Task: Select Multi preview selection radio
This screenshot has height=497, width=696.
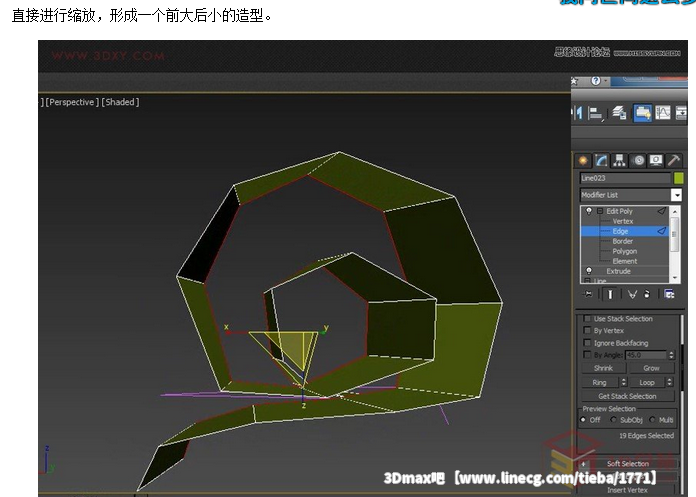Action: pos(652,420)
